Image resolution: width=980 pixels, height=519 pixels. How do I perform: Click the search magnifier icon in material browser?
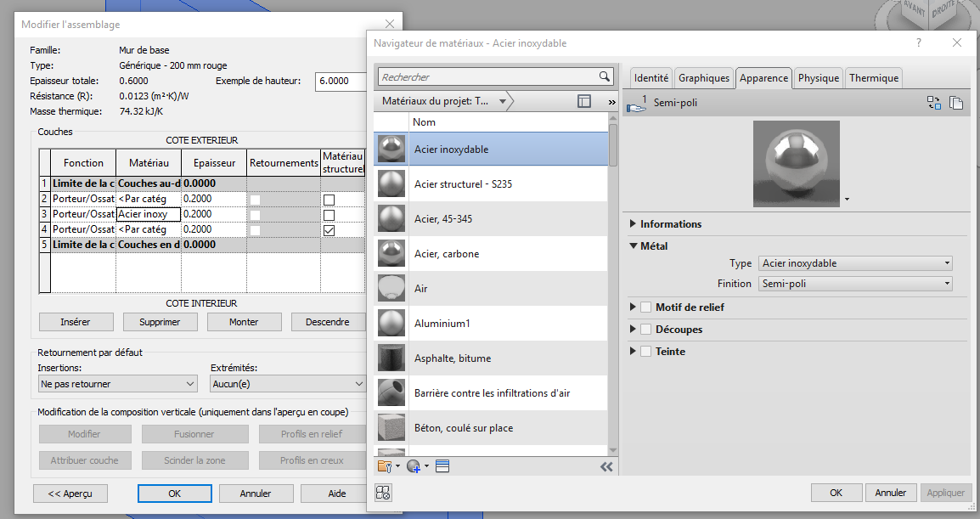tap(605, 76)
